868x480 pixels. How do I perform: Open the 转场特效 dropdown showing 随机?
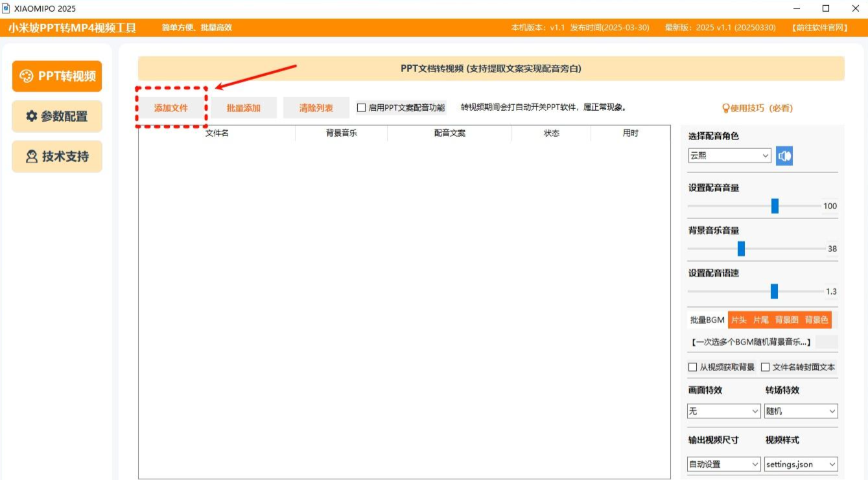[x=801, y=411]
